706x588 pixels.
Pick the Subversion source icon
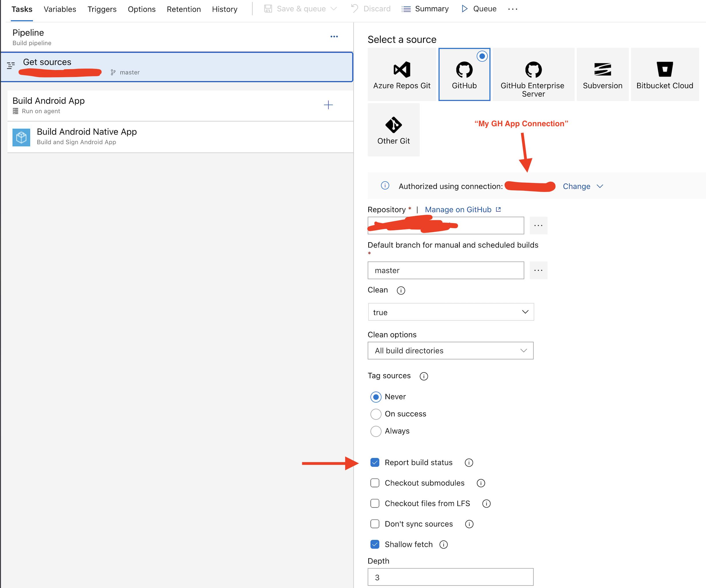(602, 70)
